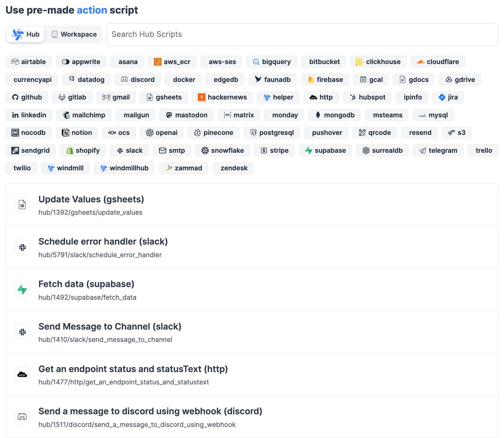Screen dimensions: 504x438
Task: Click the Supabase icon beside Fetch data
Action: 22,290
